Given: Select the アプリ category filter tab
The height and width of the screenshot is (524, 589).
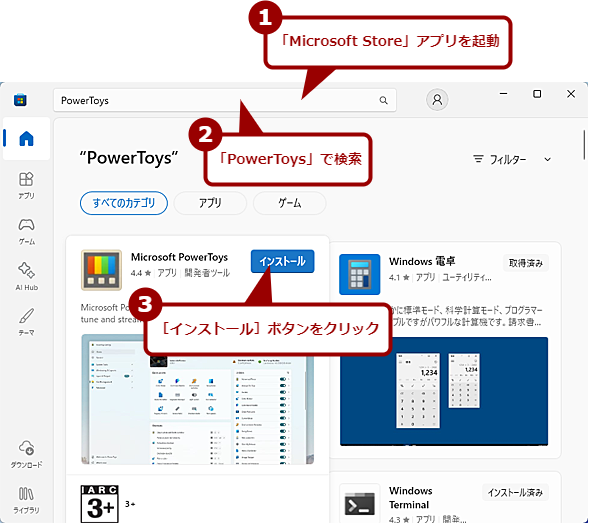Looking at the screenshot, I should click(210, 203).
